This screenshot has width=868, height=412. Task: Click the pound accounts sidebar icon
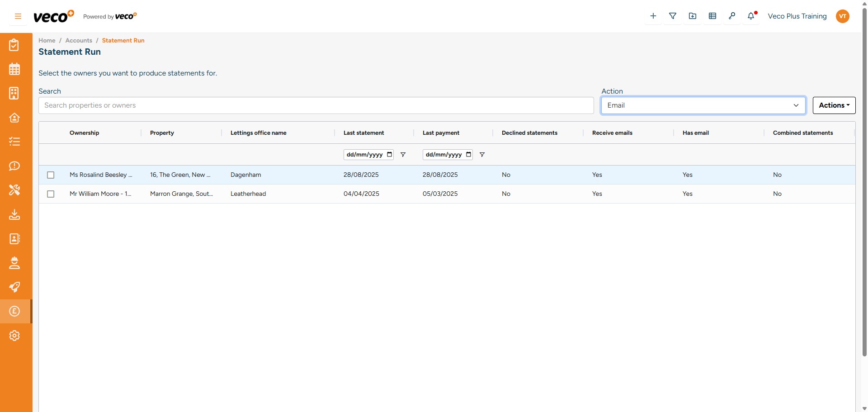coord(14,311)
